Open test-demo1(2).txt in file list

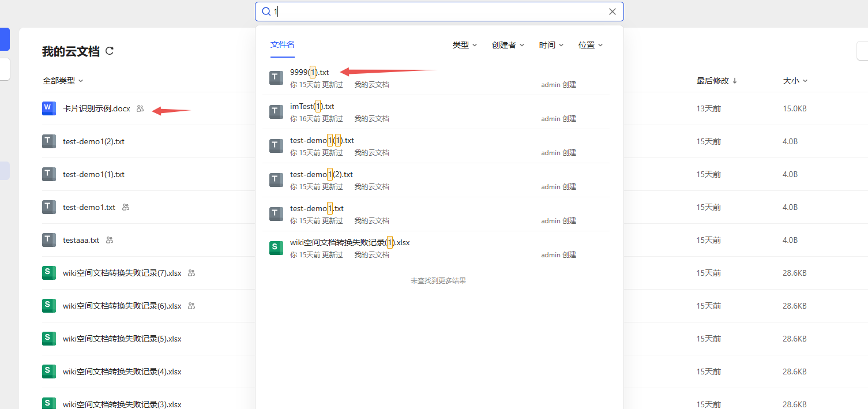(93, 141)
